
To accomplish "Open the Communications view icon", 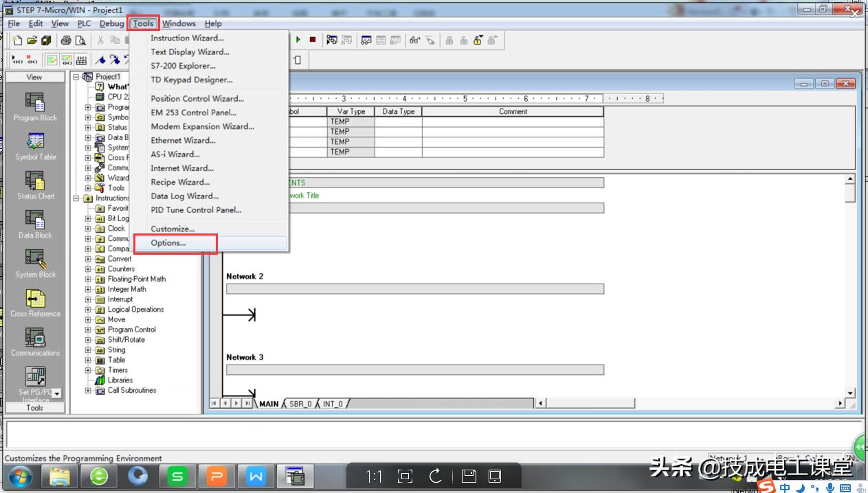I will tap(35, 336).
